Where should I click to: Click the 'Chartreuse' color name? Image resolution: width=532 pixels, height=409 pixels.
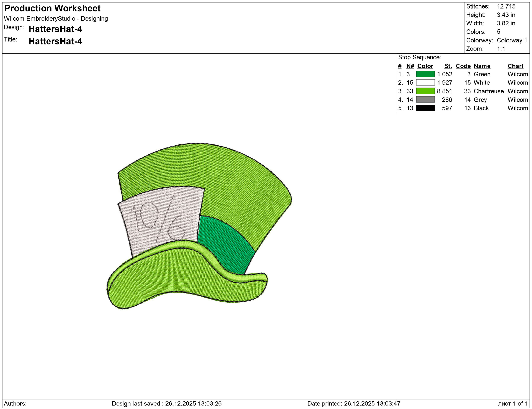(x=489, y=91)
